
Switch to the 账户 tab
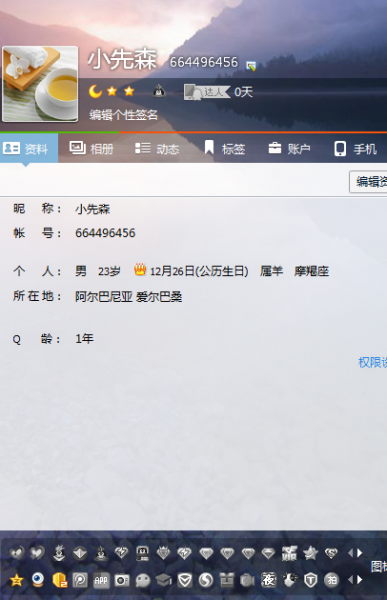tap(289, 148)
